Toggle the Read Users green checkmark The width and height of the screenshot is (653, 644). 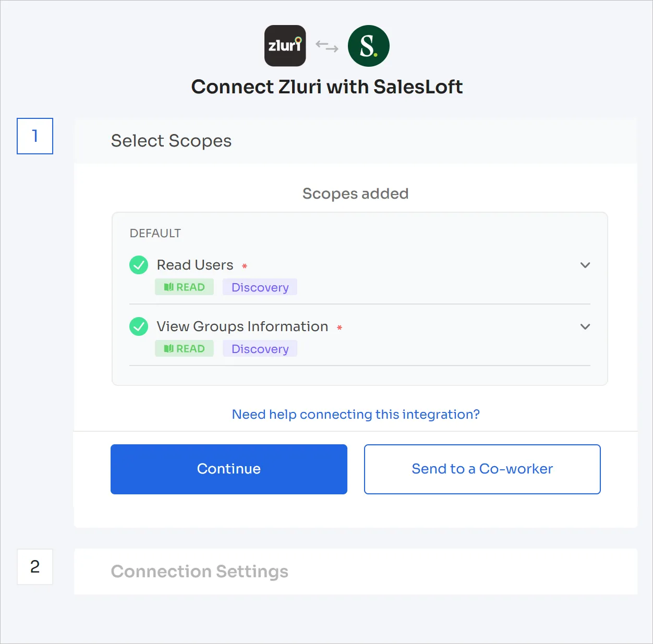(139, 265)
